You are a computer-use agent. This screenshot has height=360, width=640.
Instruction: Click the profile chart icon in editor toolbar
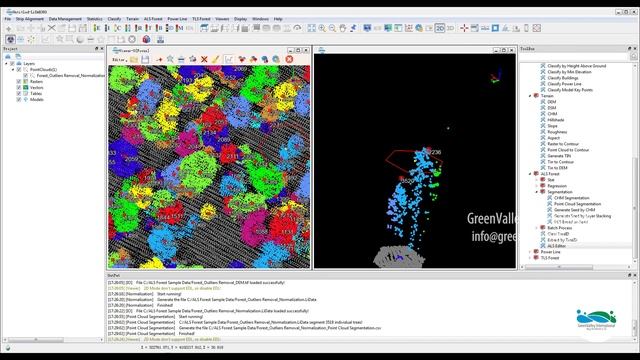coord(229,59)
